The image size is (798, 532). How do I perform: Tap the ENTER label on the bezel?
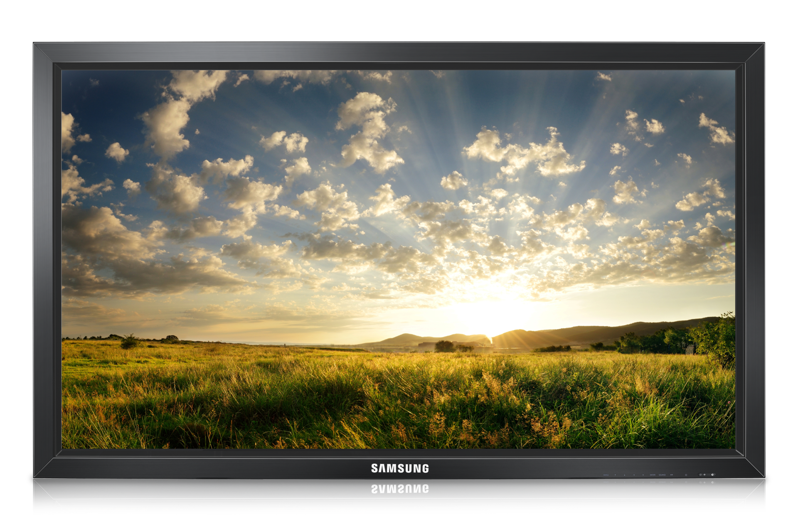point(653,475)
